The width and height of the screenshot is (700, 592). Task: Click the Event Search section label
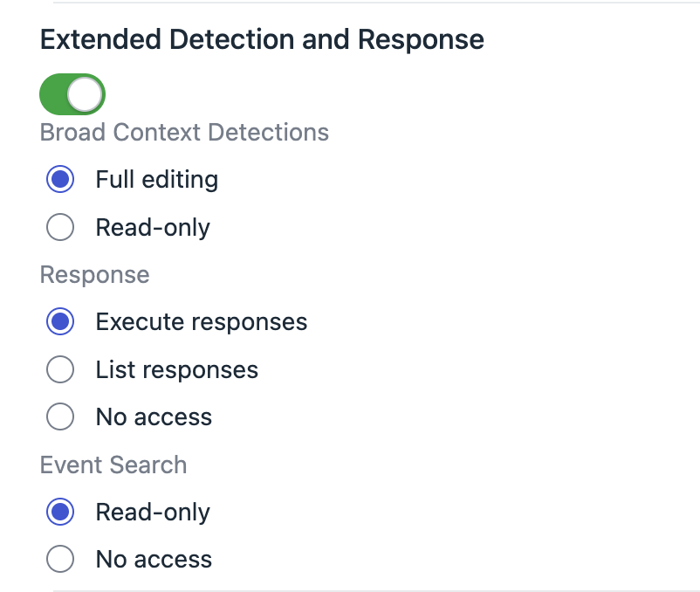pyautogui.click(x=113, y=465)
